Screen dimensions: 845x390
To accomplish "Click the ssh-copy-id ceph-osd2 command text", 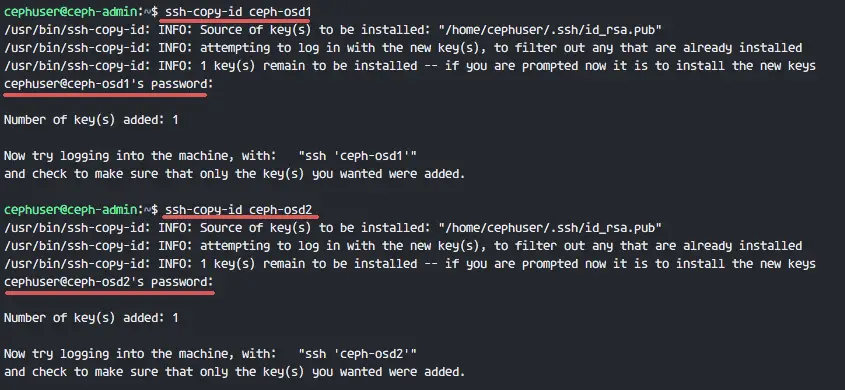I will [238, 210].
